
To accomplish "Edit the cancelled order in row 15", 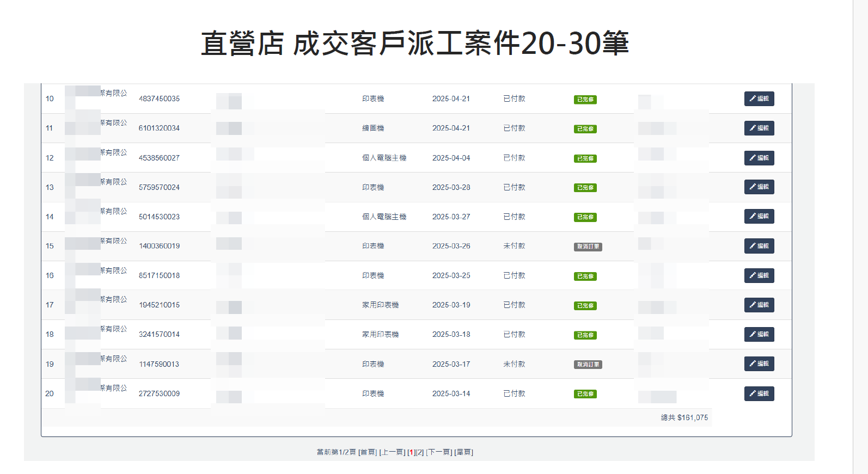I will pos(759,246).
